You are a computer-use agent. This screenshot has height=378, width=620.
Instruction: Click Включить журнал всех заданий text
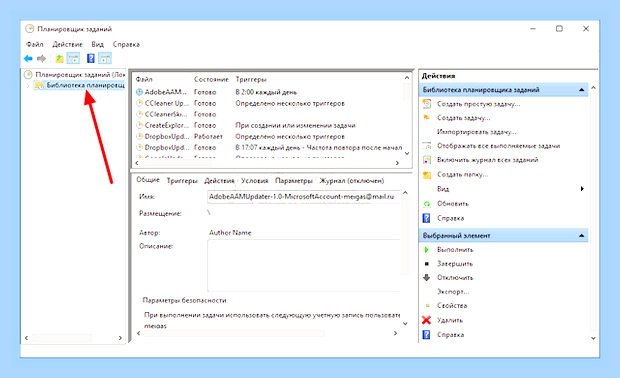point(488,160)
